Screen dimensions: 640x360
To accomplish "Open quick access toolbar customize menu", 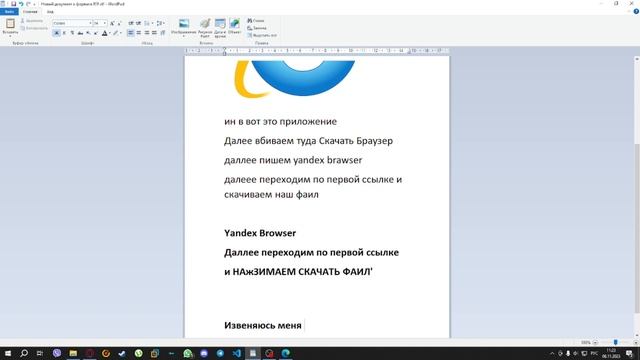I will pos(34,4).
